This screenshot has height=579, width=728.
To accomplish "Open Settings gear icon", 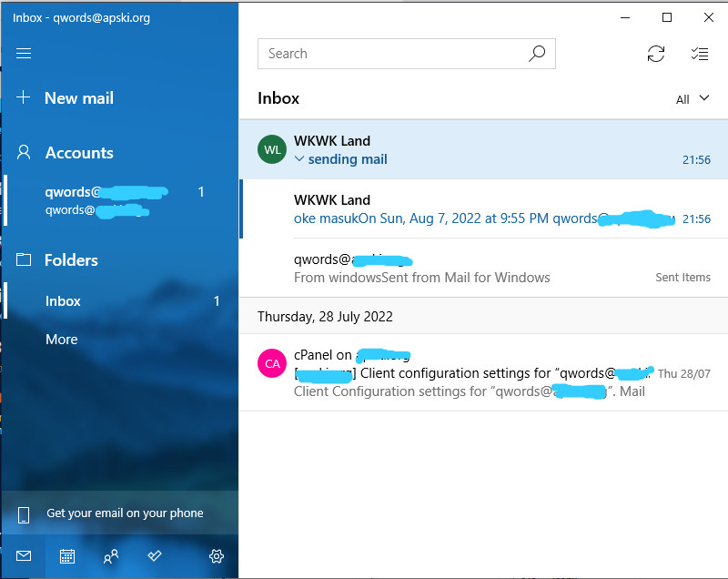I will click(x=217, y=556).
